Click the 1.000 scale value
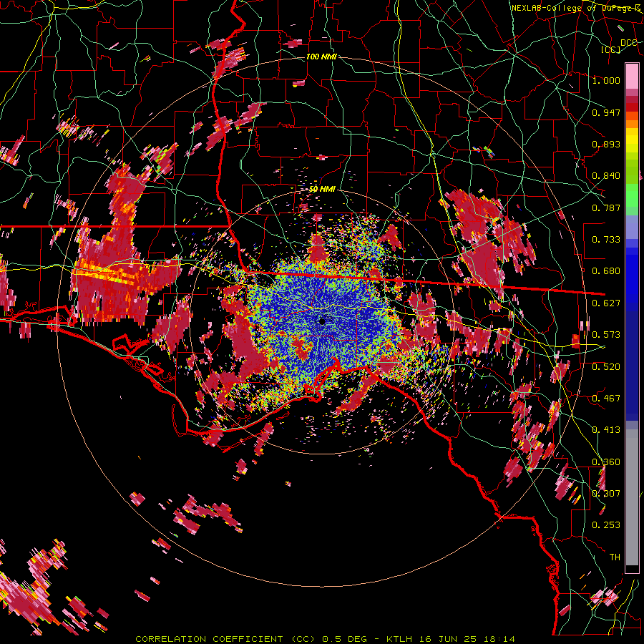 coord(606,80)
